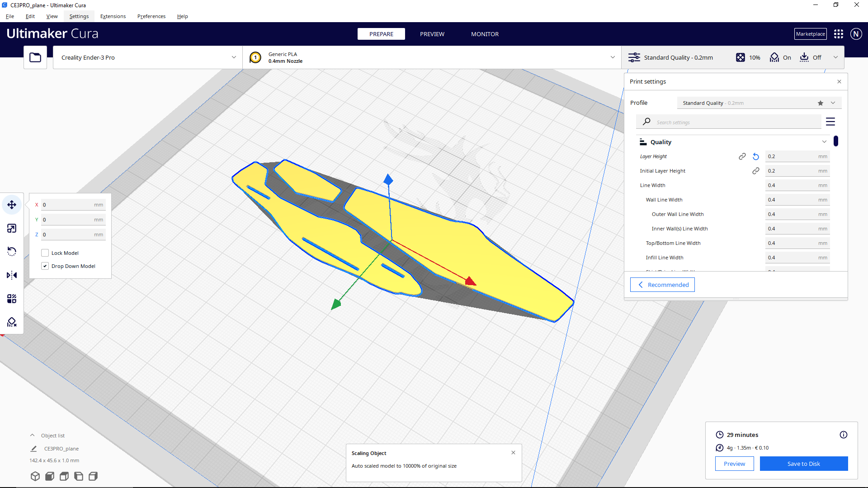Select the Rotate tool

pos(12,252)
